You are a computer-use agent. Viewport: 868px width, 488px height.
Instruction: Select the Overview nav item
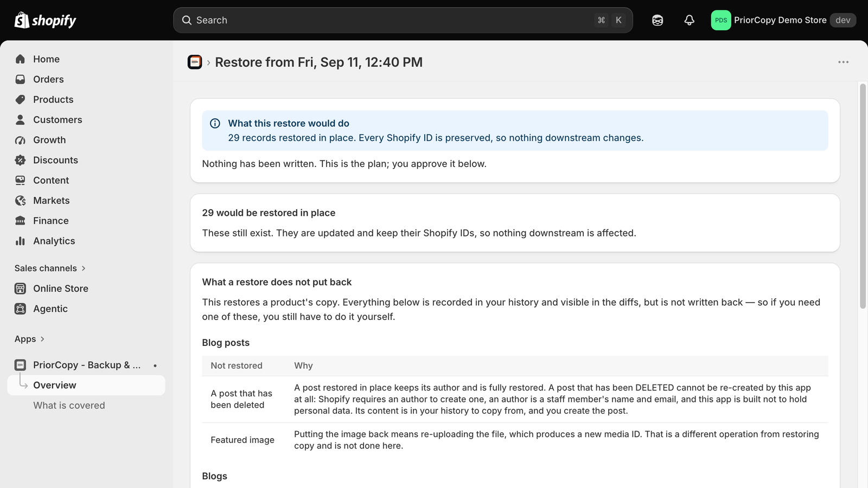point(86,385)
